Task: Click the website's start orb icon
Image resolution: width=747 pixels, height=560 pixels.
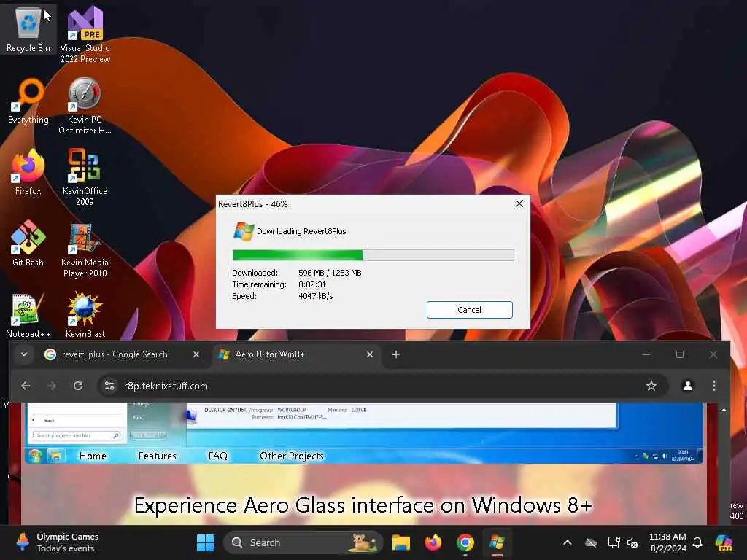Action: (x=35, y=456)
